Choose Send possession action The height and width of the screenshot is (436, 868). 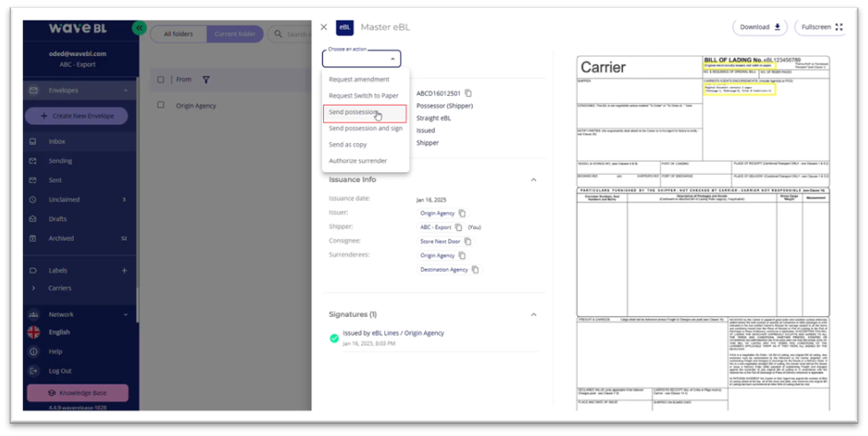point(365,113)
